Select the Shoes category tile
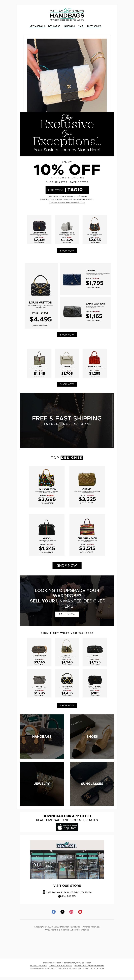Screen dimensions: 134x980 92,737
